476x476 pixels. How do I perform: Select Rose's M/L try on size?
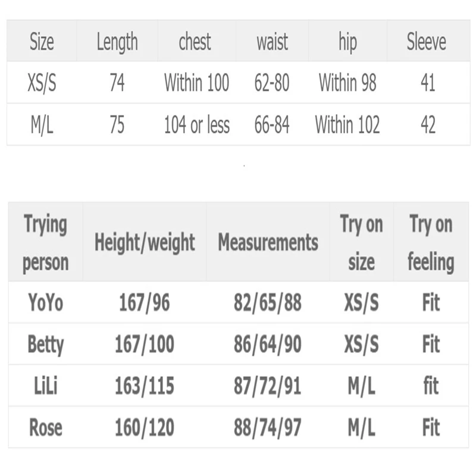coord(362,428)
